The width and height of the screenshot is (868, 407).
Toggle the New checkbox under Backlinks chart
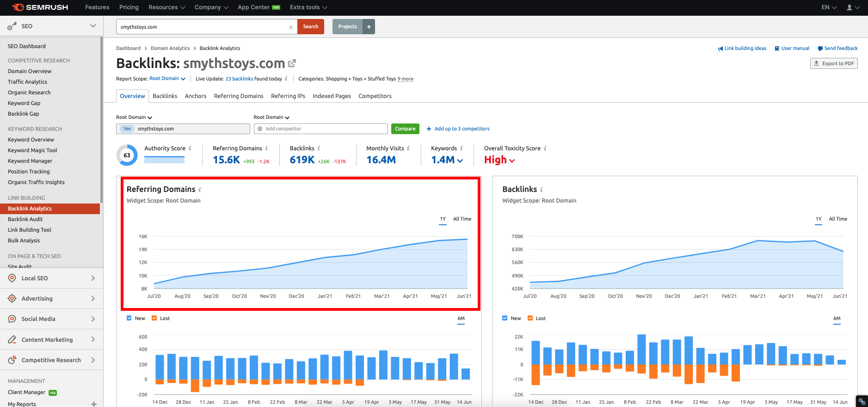[505, 318]
